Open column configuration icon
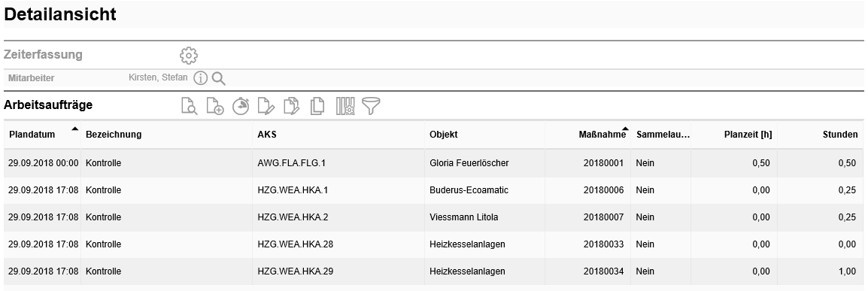 tap(345, 106)
